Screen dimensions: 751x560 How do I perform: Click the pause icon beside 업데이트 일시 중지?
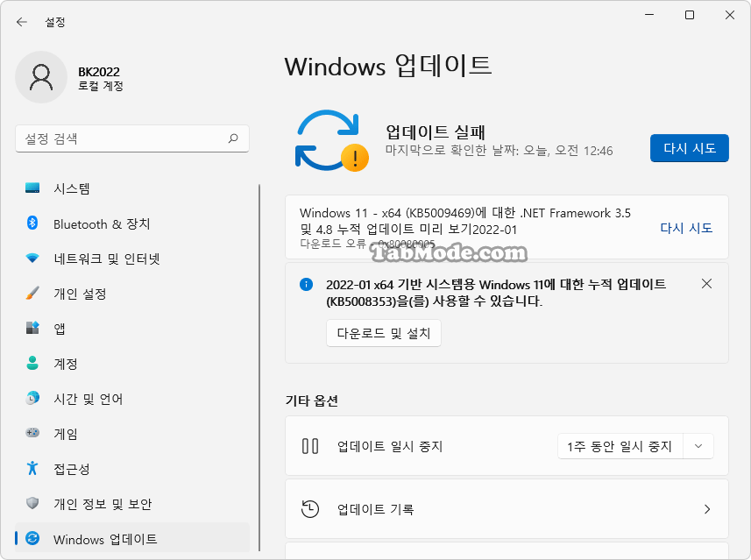pyautogui.click(x=310, y=446)
